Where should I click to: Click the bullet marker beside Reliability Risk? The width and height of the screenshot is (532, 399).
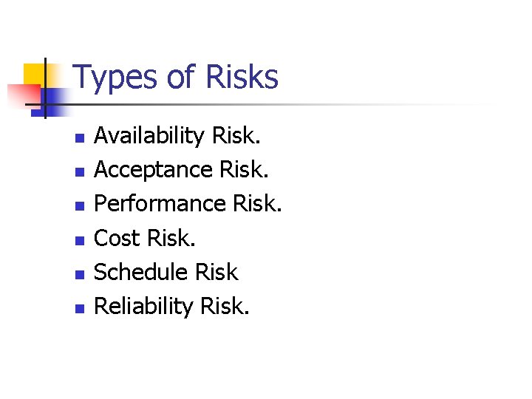click(x=81, y=307)
